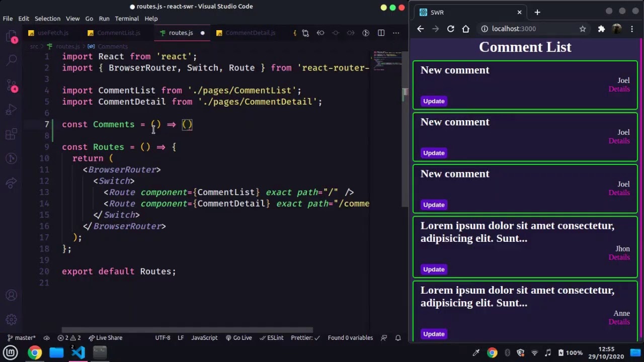Close the SWR browser tab
The width and height of the screenshot is (644, 362).
[519, 12]
